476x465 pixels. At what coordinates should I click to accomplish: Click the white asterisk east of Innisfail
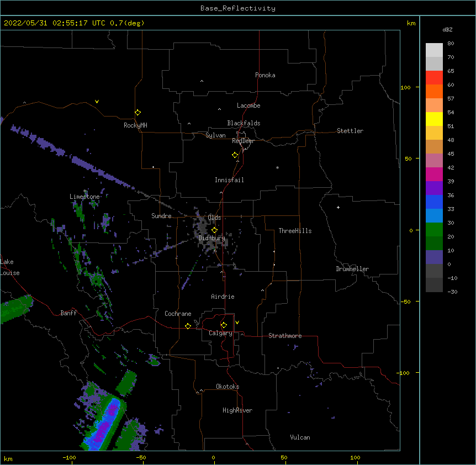point(277,167)
